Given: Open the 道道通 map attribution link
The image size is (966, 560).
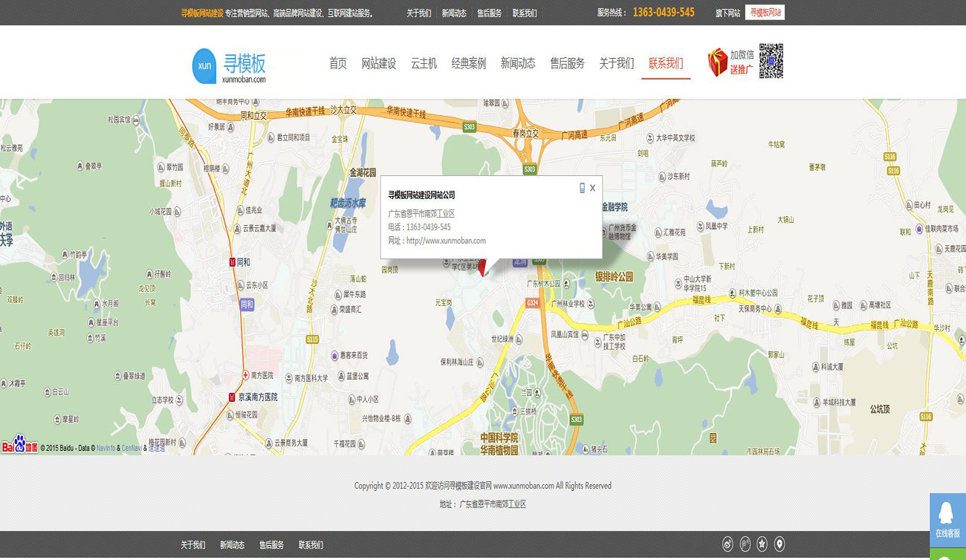Looking at the screenshot, I should pyautogui.click(x=157, y=449).
